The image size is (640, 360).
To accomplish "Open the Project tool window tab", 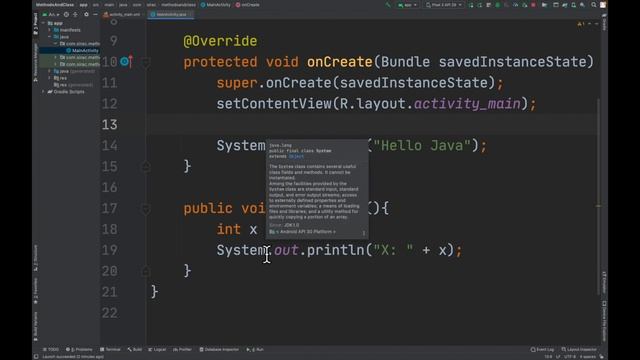I will click(36, 23).
